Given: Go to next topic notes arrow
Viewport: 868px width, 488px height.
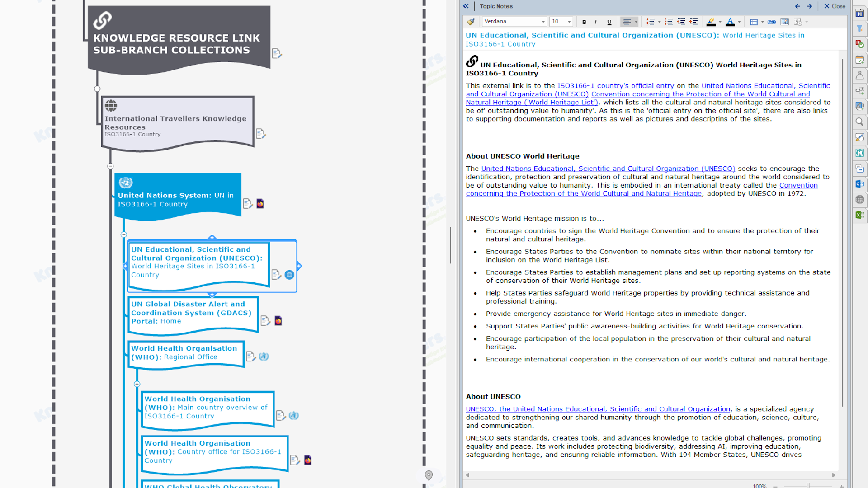Looking at the screenshot, I should pos(809,6).
